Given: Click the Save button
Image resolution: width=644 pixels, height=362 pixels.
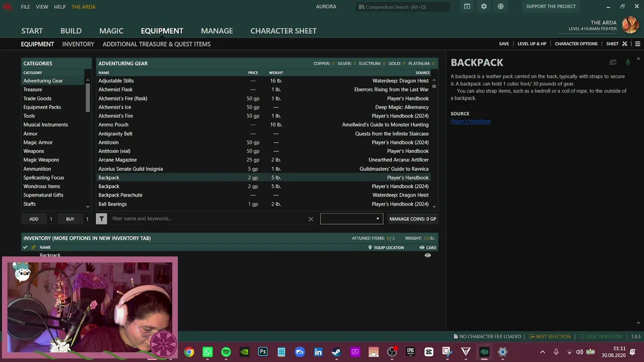Looking at the screenshot, I should coord(504,44).
